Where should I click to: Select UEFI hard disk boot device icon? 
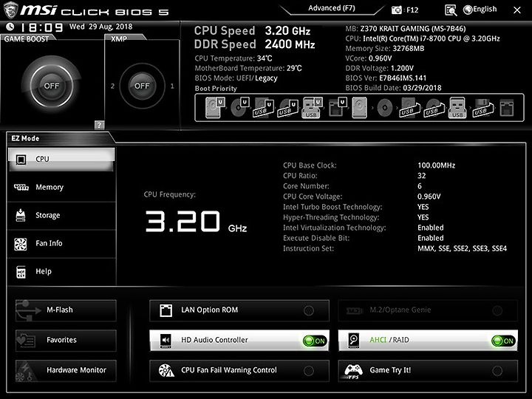[215, 108]
